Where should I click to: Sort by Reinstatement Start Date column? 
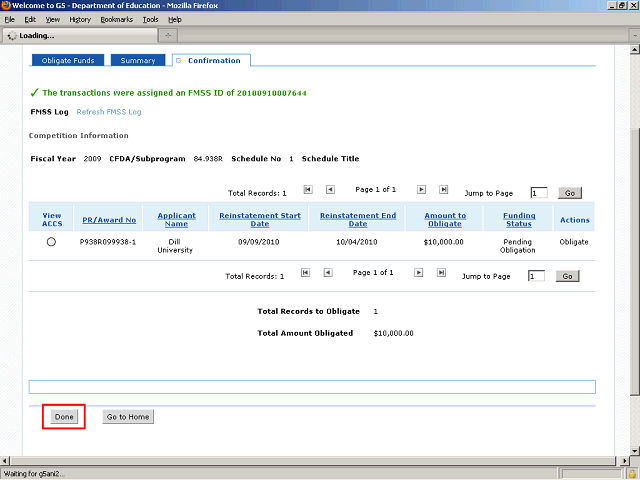(x=260, y=220)
